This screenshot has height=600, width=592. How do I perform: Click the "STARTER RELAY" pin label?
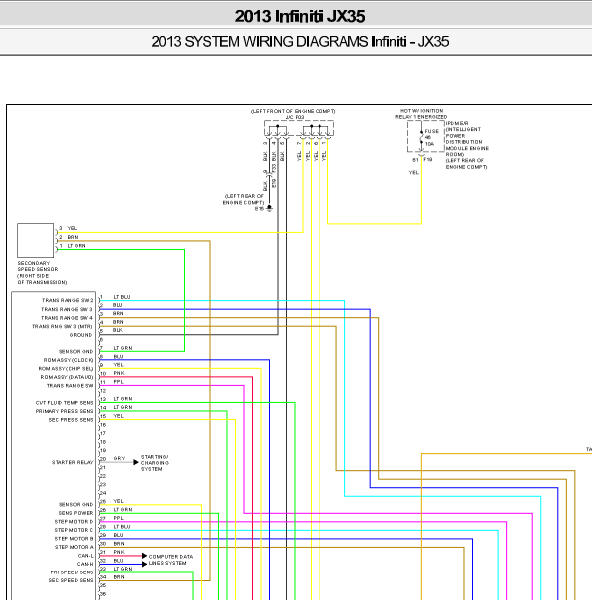point(73,462)
